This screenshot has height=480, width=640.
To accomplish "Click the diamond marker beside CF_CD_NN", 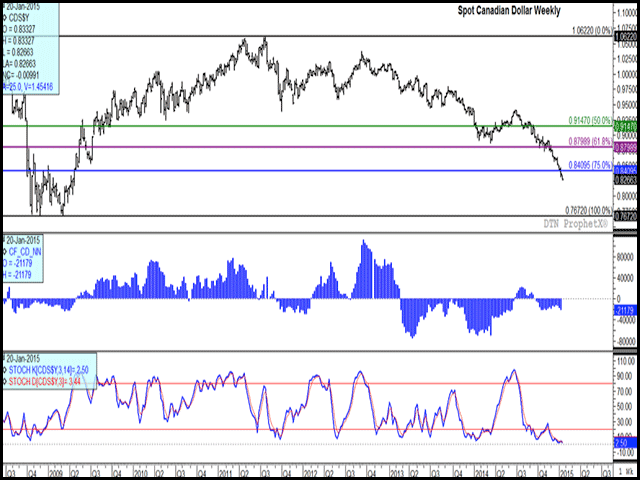I will (x=4, y=252).
